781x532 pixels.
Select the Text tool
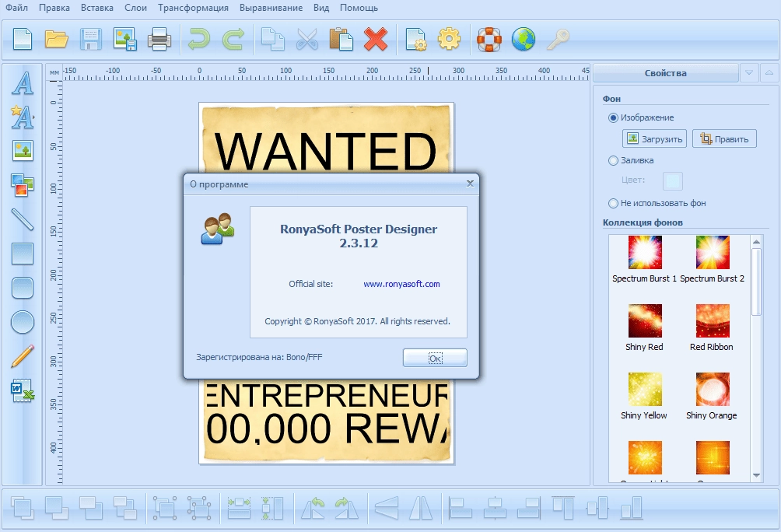point(23,83)
